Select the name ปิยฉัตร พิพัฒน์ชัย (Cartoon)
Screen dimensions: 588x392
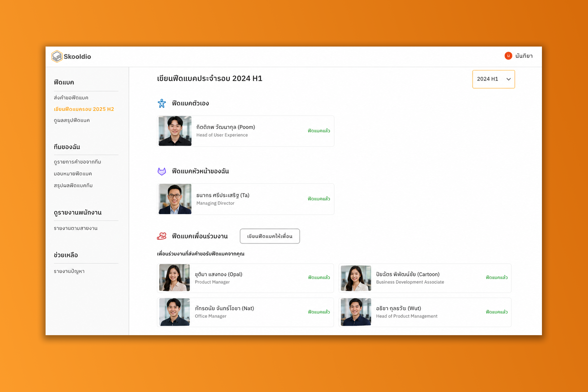coord(408,274)
